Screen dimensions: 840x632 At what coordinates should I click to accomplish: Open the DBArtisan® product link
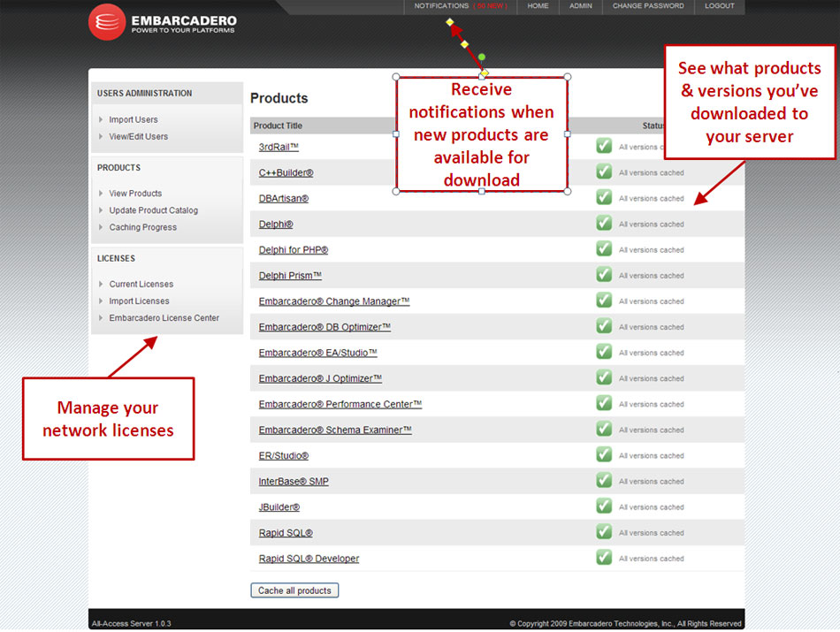(x=284, y=198)
